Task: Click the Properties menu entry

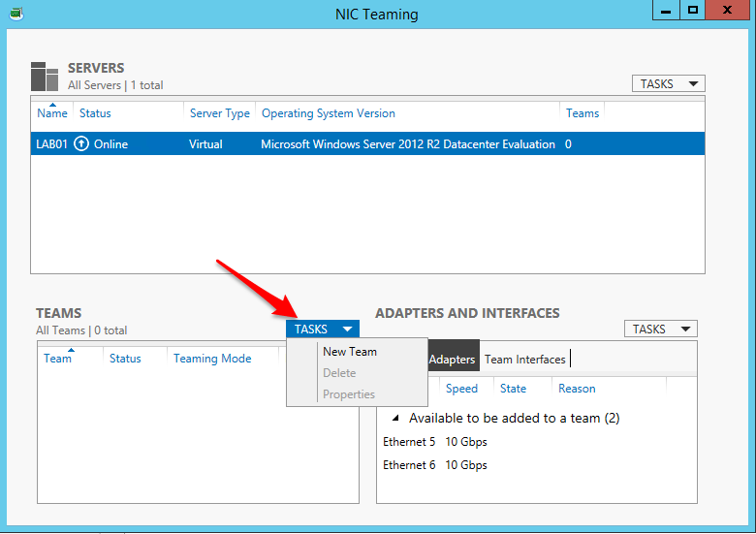Action: (x=349, y=394)
